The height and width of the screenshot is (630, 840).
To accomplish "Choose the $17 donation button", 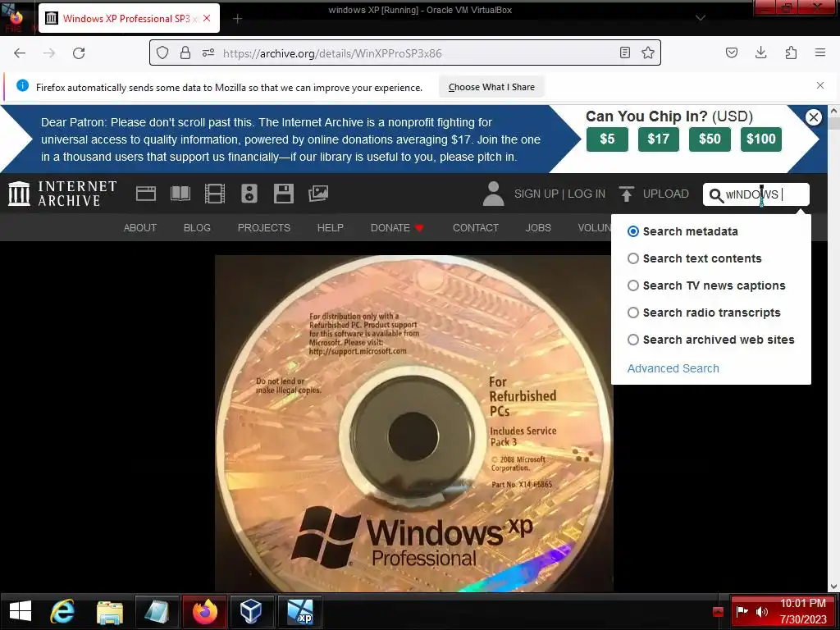I will pos(659,139).
